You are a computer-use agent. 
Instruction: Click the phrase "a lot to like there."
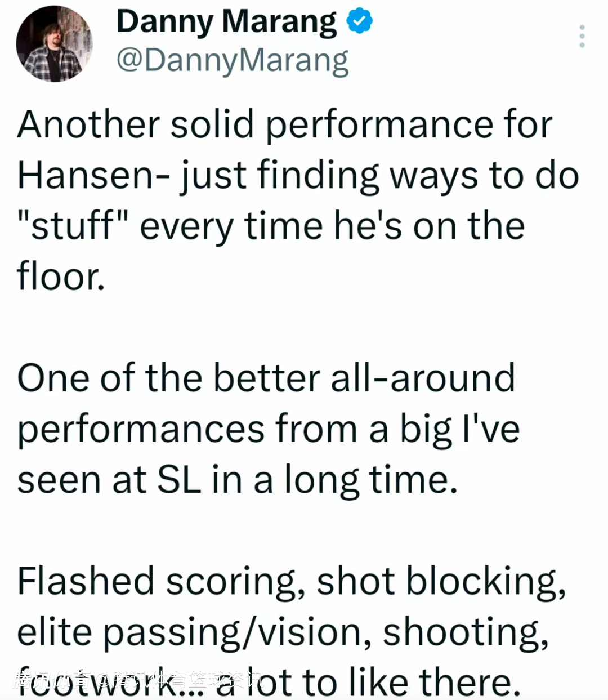[369, 681]
